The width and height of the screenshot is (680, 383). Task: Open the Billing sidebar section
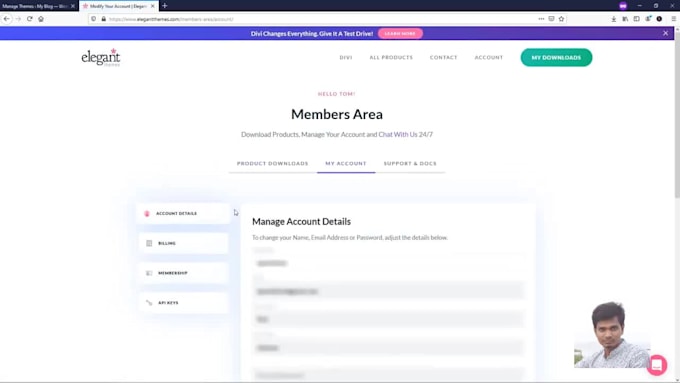(x=183, y=243)
